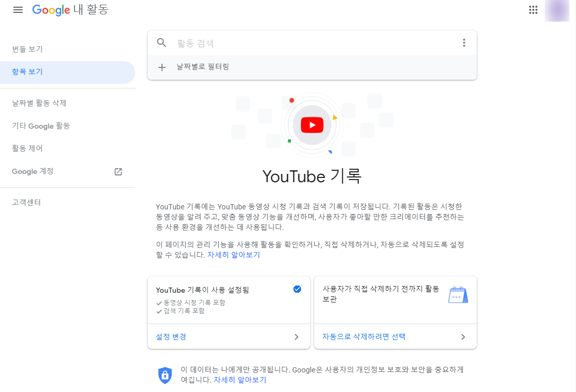Click 날짜별로 필터링 filter button
The height and width of the screenshot is (392, 576).
pos(312,67)
